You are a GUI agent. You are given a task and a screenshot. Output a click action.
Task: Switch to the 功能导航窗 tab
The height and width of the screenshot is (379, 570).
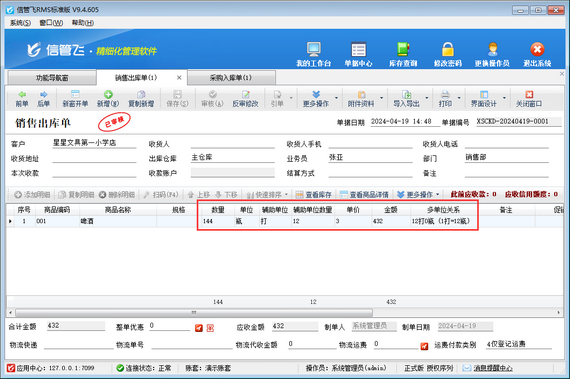[52, 78]
